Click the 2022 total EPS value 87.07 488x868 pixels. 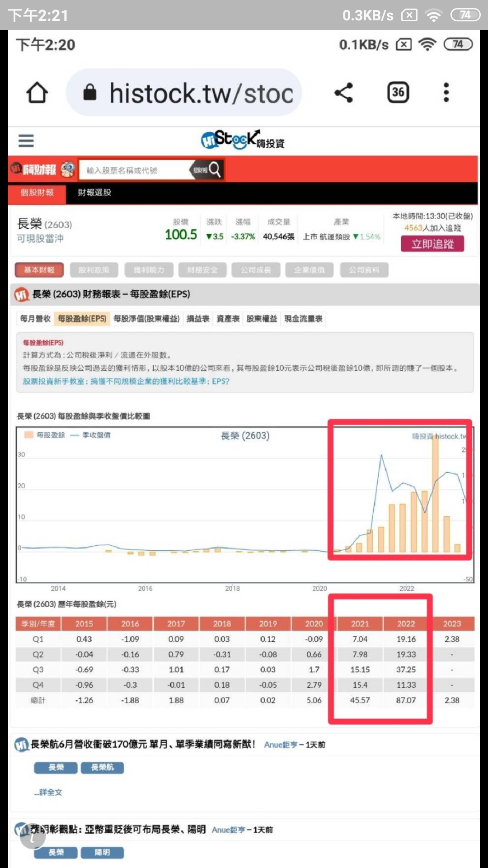(406, 700)
